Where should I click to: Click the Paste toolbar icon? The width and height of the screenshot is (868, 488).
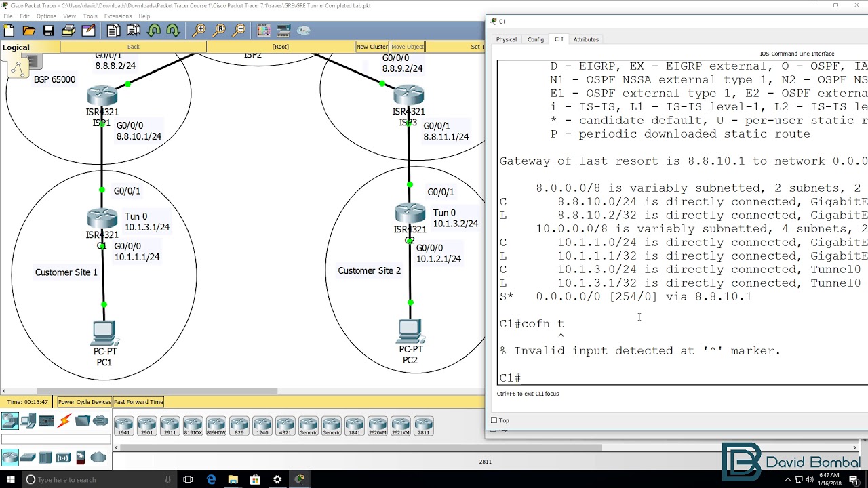point(134,30)
